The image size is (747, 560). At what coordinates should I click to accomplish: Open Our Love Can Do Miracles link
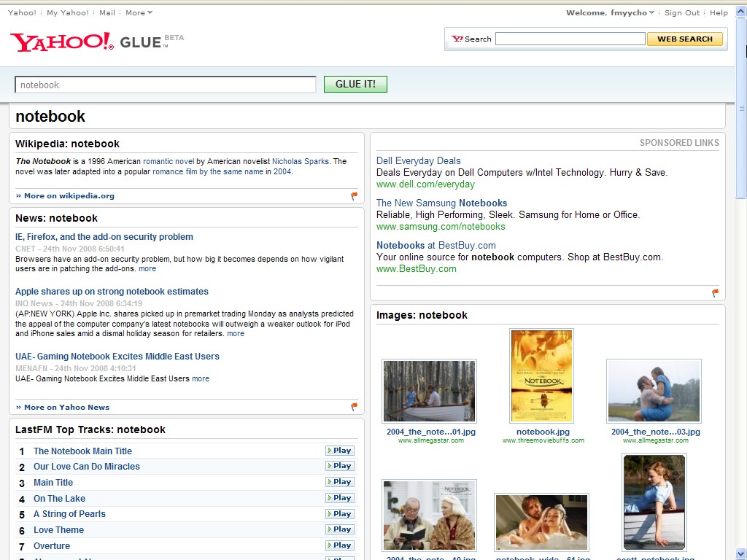(x=87, y=467)
